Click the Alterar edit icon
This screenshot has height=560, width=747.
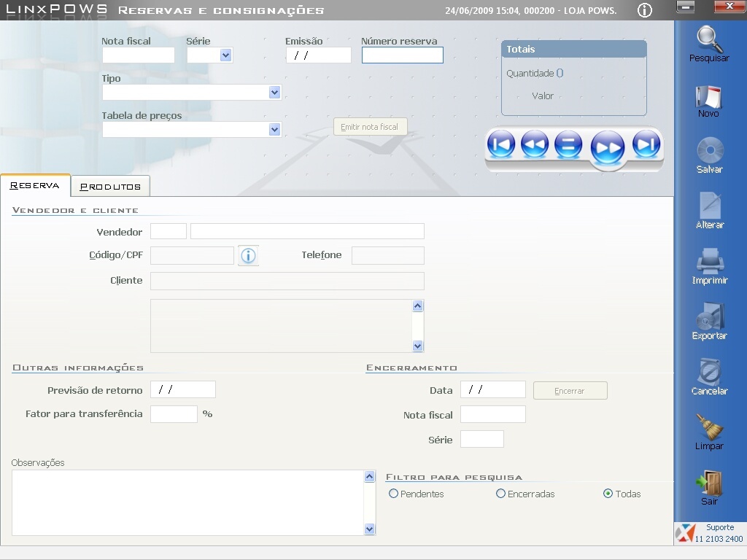click(x=710, y=206)
